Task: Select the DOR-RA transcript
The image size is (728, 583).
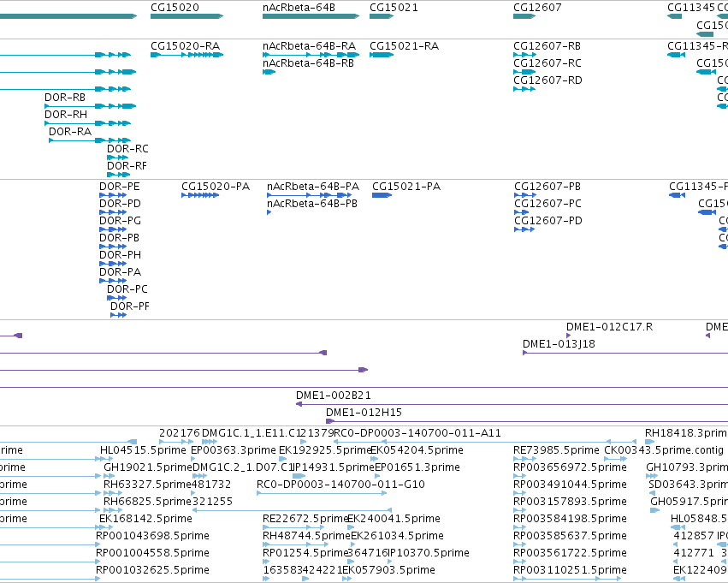Action: (x=90, y=140)
